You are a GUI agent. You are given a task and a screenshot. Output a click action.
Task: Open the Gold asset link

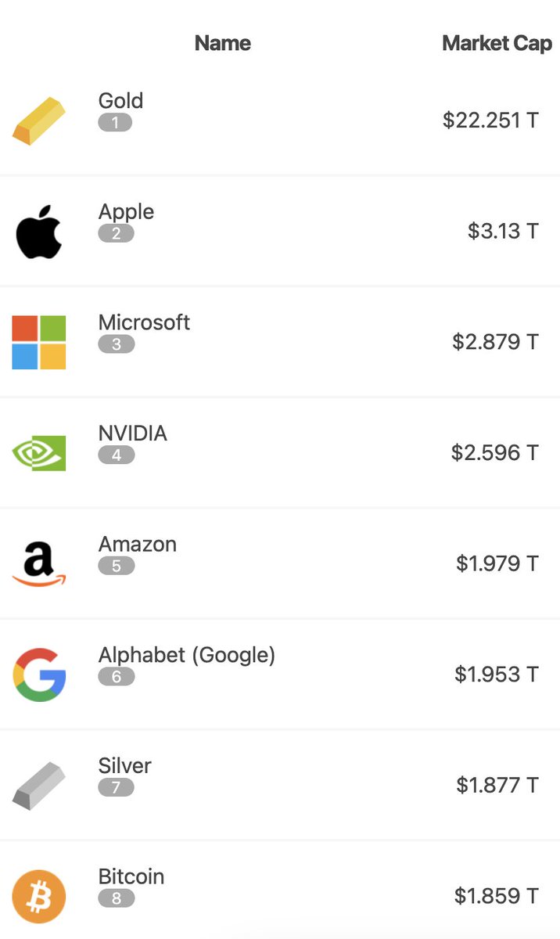tap(120, 101)
